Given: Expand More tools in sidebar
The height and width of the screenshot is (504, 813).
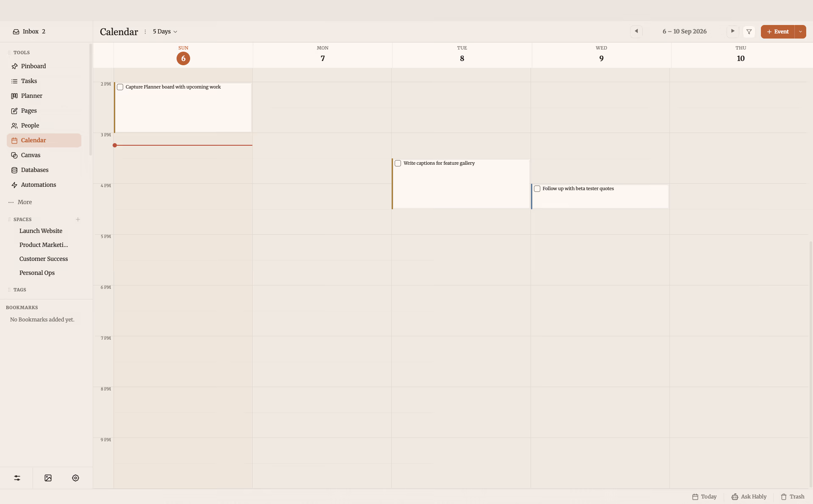Looking at the screenshot, I should tap(20, 202).
